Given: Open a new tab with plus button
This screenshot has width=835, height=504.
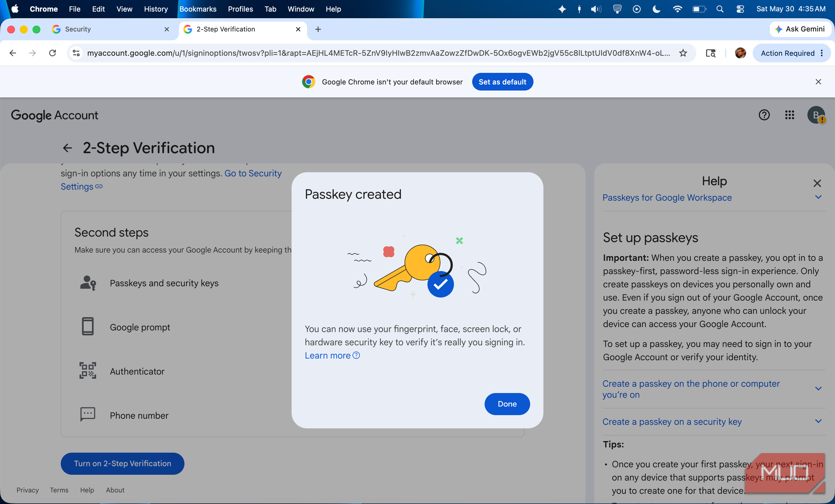Looking at the screenshot, I should coord(318,30).
